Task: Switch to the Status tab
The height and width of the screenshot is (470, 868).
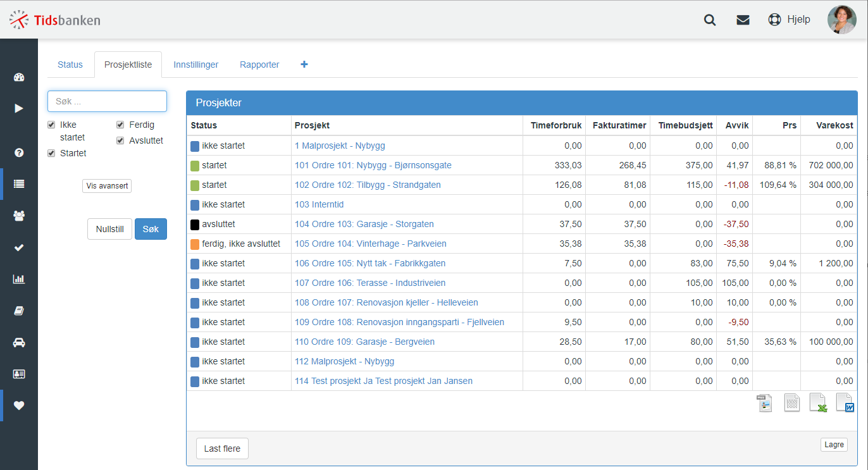Action: pyautogui.click(x=70, y=65)
